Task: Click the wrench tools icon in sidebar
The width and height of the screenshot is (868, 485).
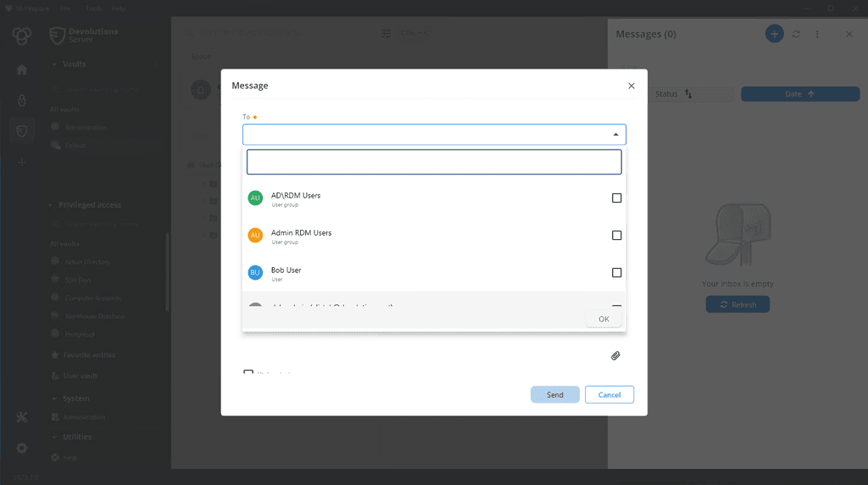Action: (22, 417)
